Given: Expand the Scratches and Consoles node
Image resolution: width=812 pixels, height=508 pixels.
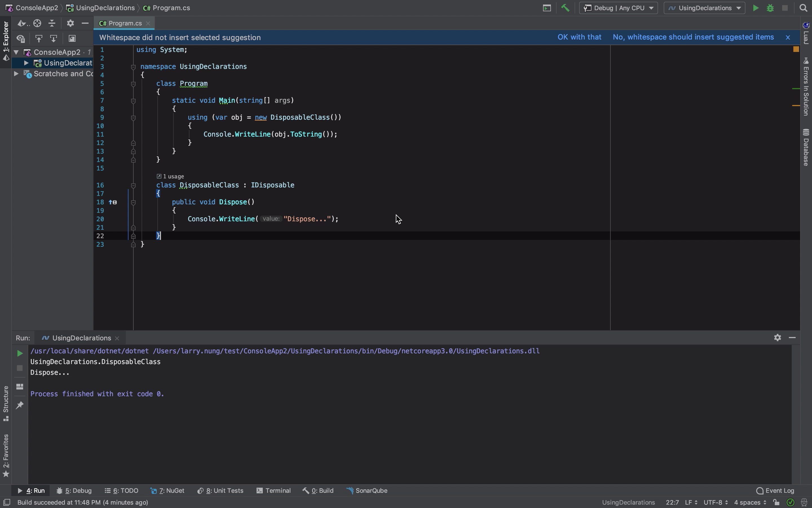Looking at the screenshot, I should [16, 74].
